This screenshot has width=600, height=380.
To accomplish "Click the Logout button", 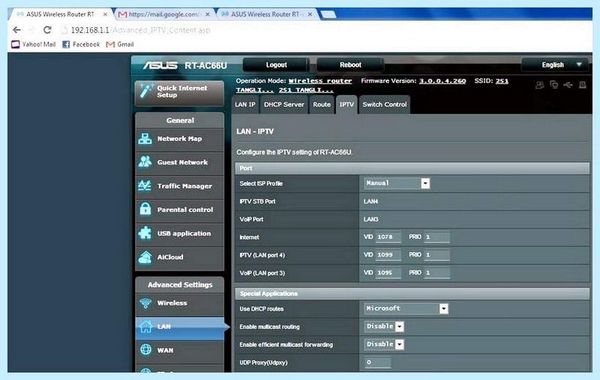I will 276,65.
